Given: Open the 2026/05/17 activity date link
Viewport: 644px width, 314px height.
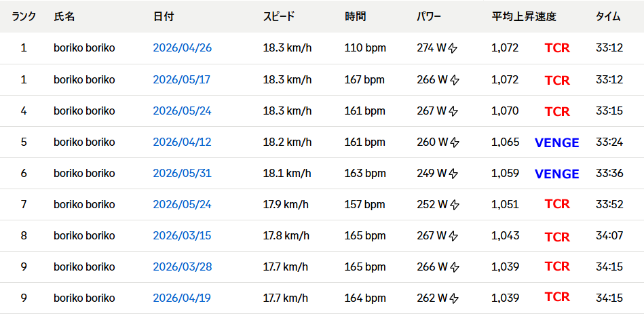Looking at the screenshot, I should (182, 79).
